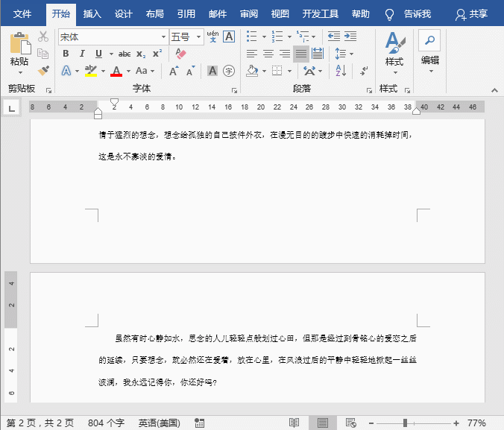This screenshot has height=430, width=504.
Task: Align text left
Action: 252,54
